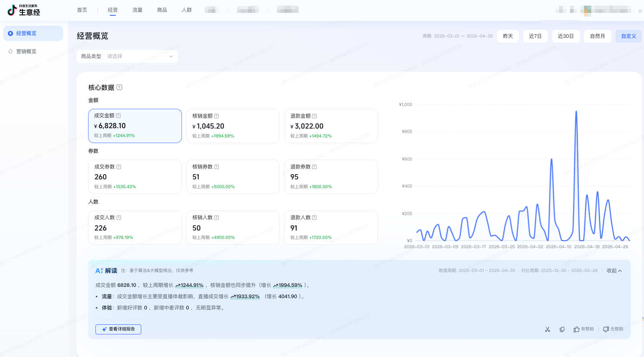Mark the AI analysis as 无帮助
Image resolution: width=644 pixels, height=357 pixels.
613,329
